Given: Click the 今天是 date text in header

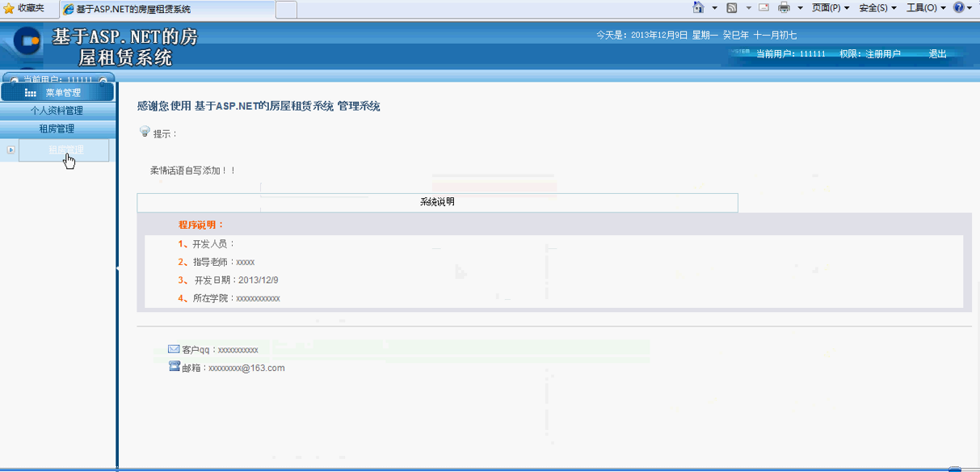Looking at the screenshot, I should 696,36.
